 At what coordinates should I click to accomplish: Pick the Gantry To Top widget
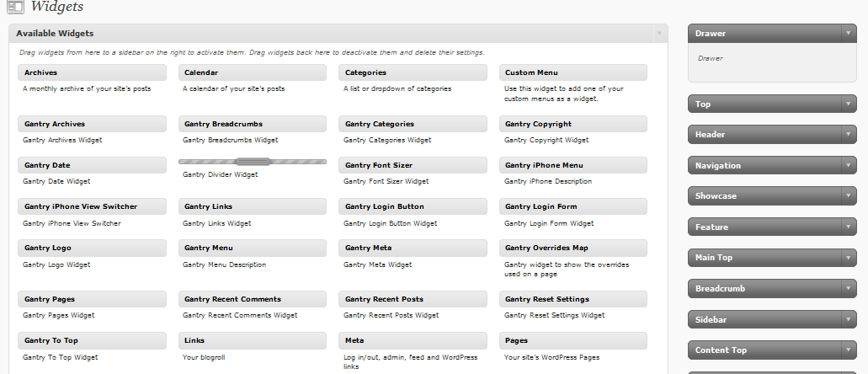coord(92,341)
